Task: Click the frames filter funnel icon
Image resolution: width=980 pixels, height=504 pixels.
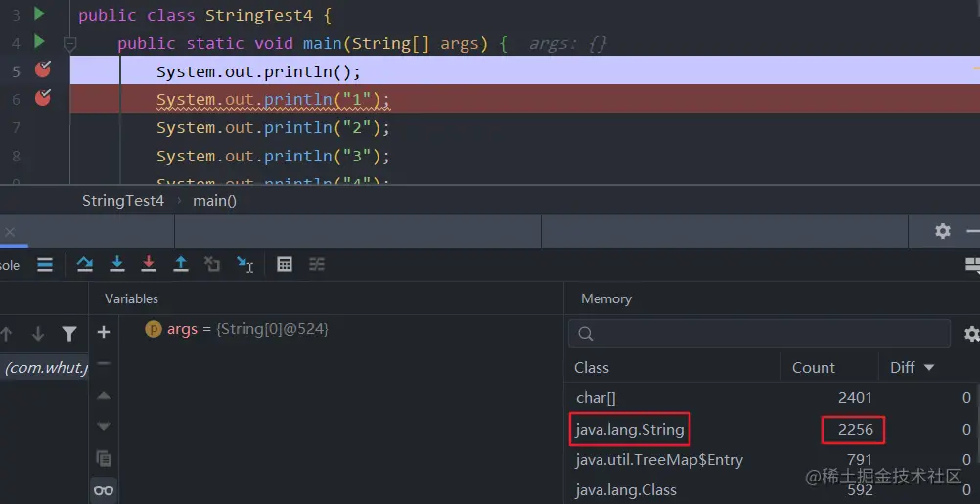Action: coord(69,334)
